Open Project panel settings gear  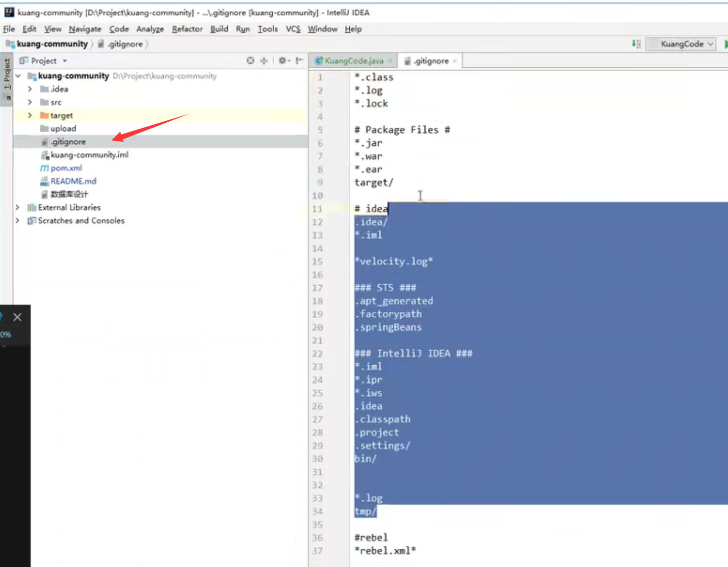(x=284, y=60)
